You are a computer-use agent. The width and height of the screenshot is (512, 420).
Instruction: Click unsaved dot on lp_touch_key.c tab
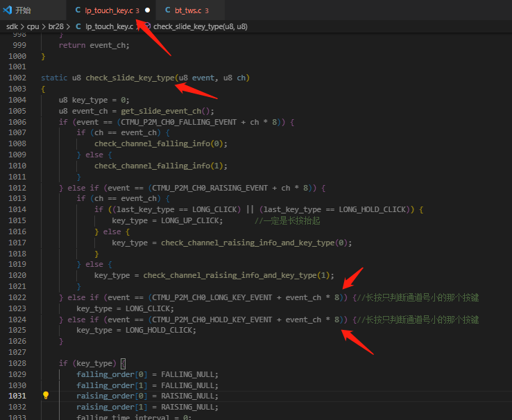pos(148,10)
